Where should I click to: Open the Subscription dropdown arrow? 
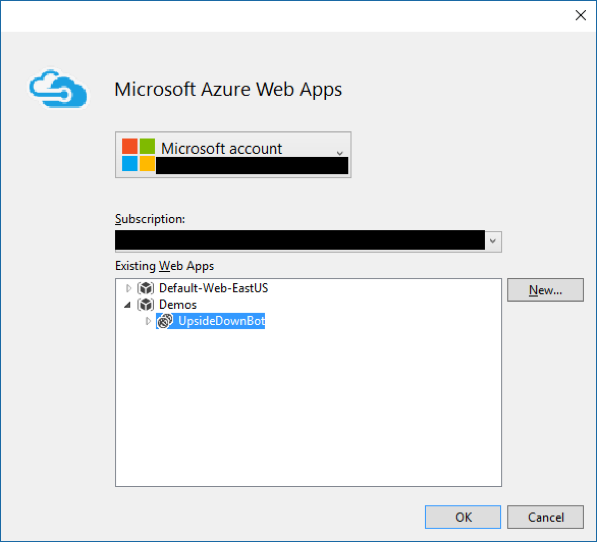493,241
